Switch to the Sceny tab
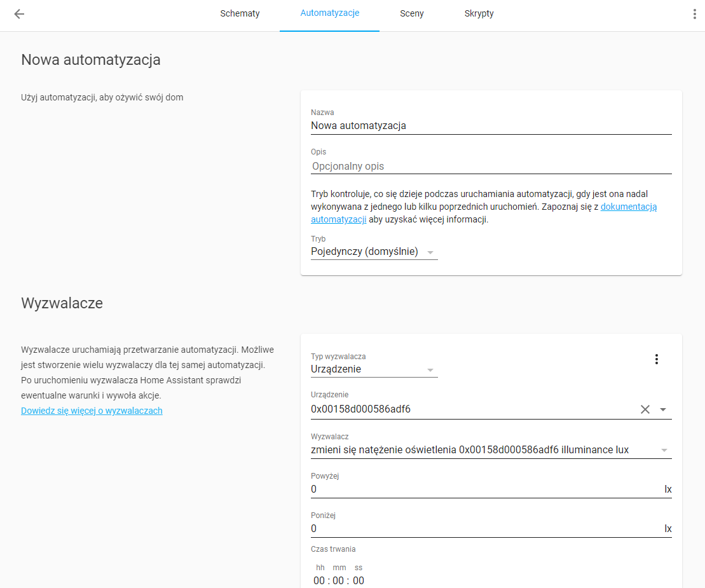The height and width of the screenshot is (588, 705). tap(412, 13)
